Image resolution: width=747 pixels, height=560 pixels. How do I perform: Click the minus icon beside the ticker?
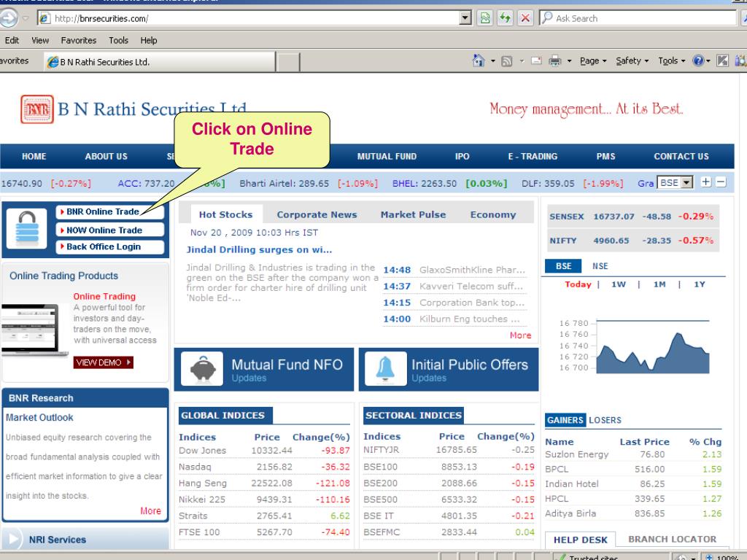(x=721, y=182)
